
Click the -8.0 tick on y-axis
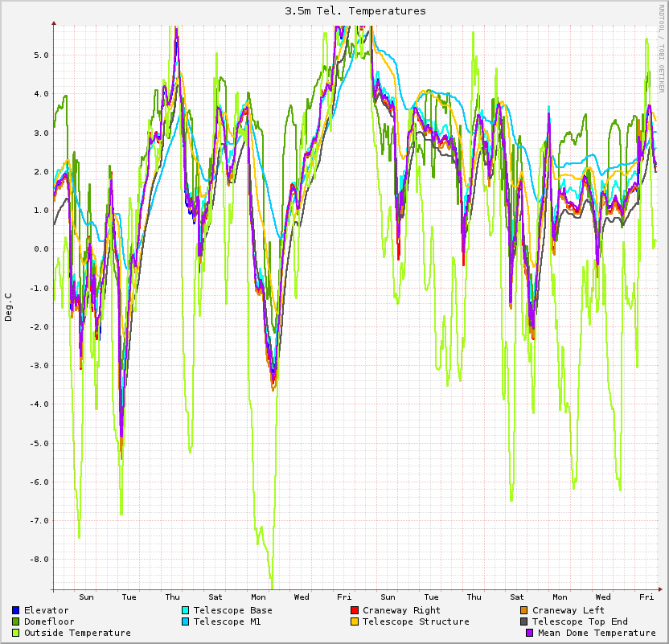pos(39,559)
